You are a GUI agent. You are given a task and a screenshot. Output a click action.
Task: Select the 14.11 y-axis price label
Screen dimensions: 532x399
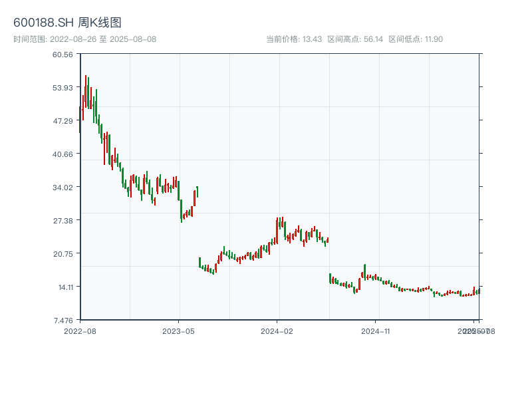pos(64,287)
